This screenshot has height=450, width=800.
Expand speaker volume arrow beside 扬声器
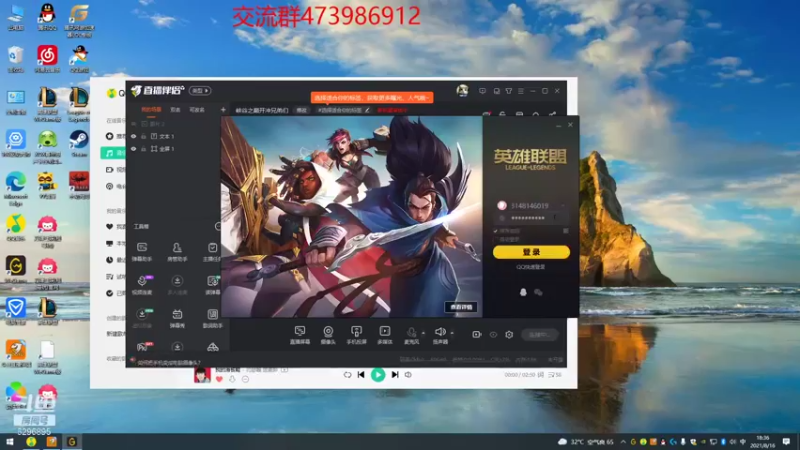tap(452, 333)
